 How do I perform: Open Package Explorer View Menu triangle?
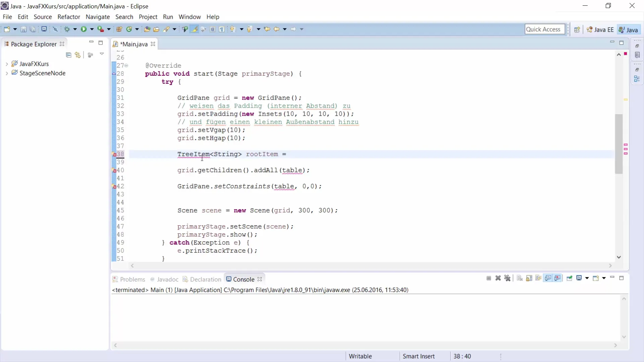pos(102,54)
